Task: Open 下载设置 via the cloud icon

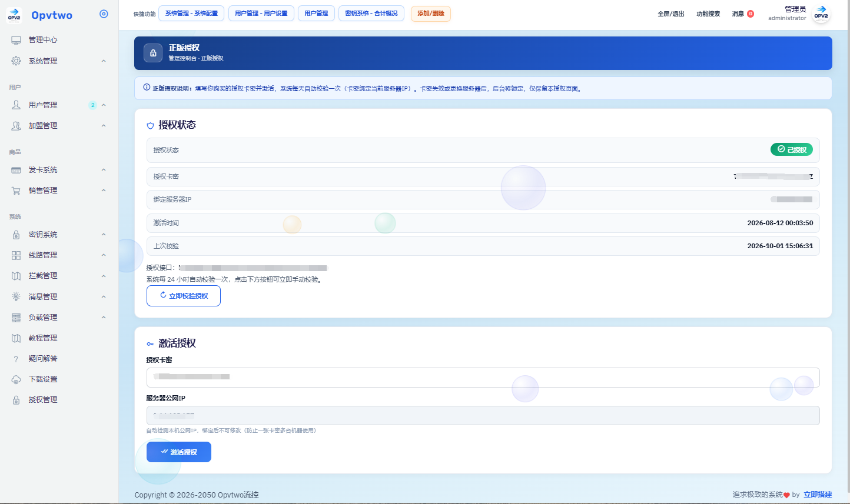Action: coord(16,379)
